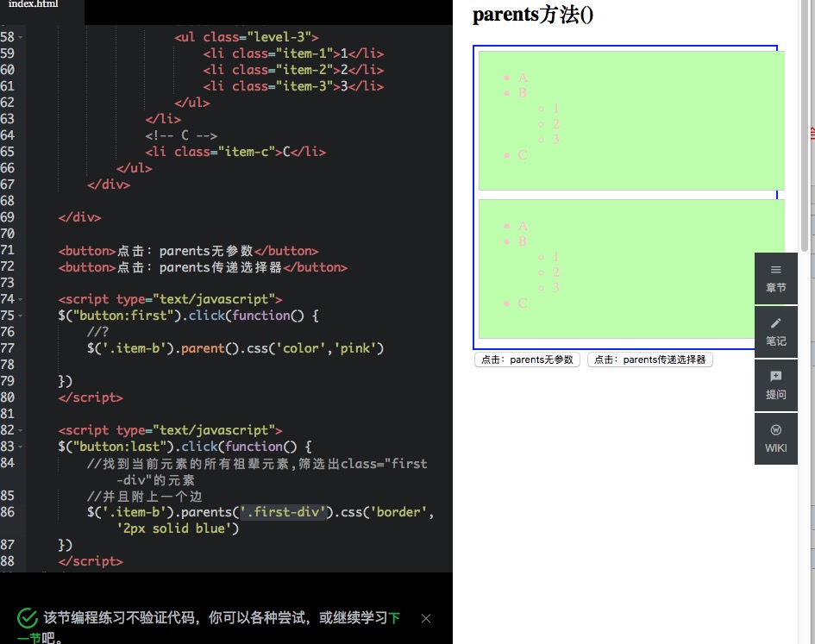Screen dimensions: 815x644
Task: Follow the 下一节 next section link
Action: pyautogui.click(x=394, y=617)
